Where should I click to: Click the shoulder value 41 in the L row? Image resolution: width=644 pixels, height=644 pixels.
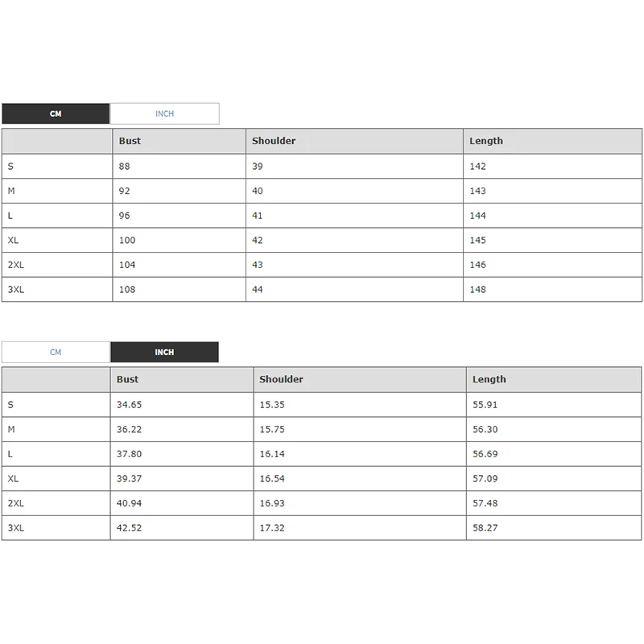click(x=258, y=216)
